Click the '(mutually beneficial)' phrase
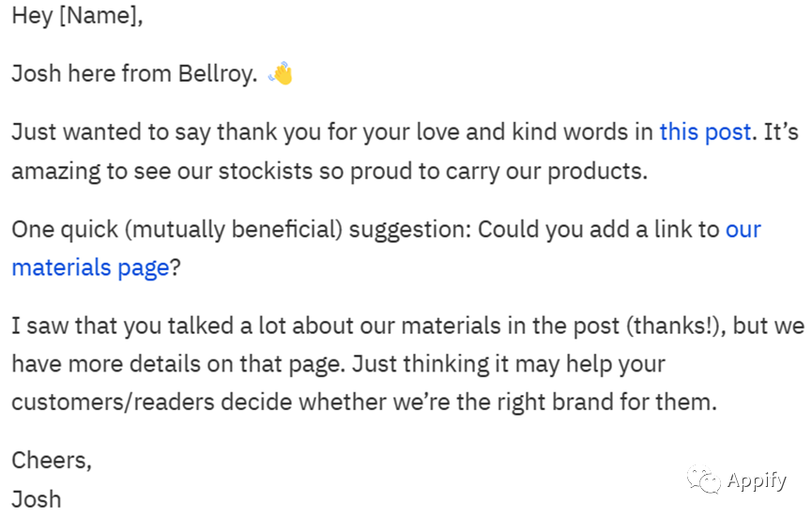The image size is (812, 517). [234, 229]
